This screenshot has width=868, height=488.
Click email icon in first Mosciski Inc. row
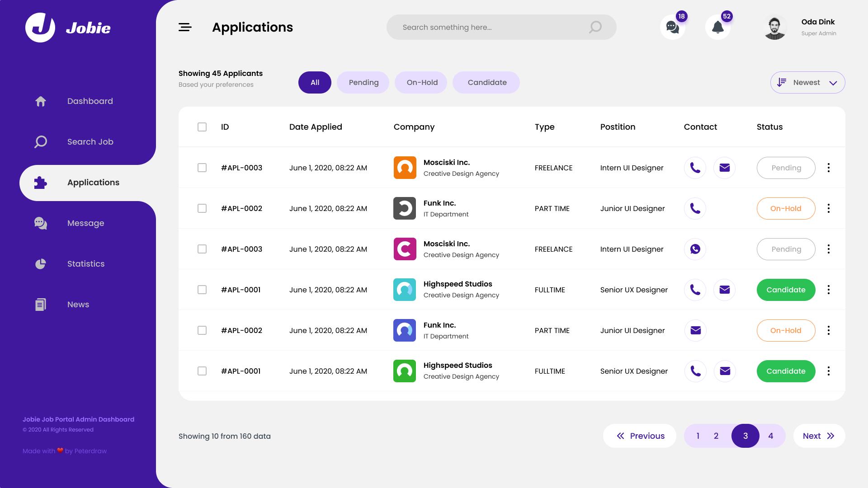pos(724,168)
